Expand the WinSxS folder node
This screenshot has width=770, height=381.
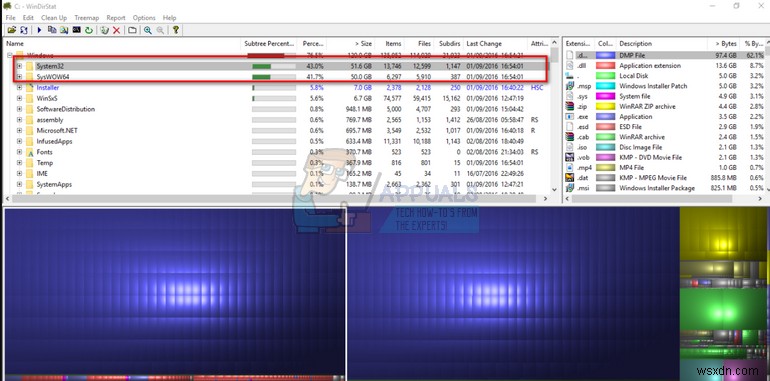pyautogui.click(x=19, y=98)
